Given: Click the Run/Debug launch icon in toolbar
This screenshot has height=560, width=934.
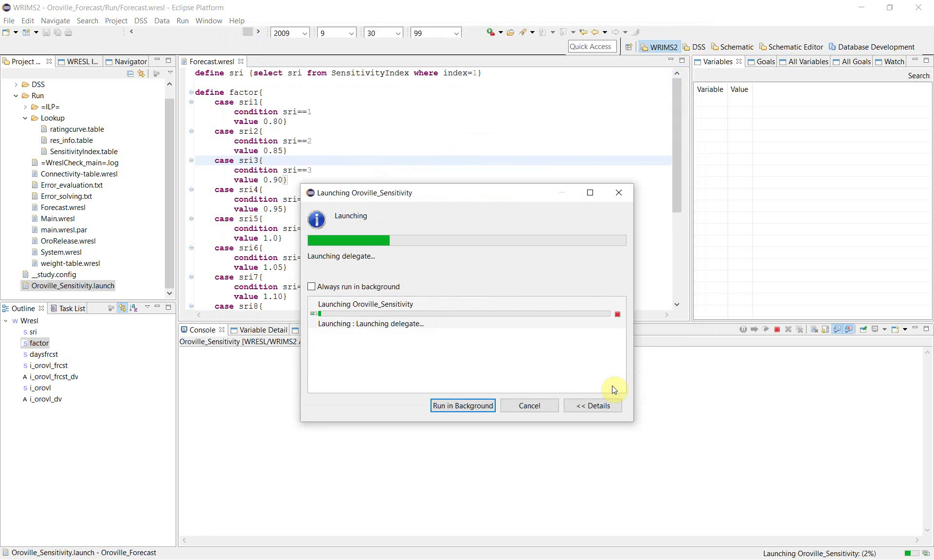Looking at the screenshot, I should pos(491,32).
